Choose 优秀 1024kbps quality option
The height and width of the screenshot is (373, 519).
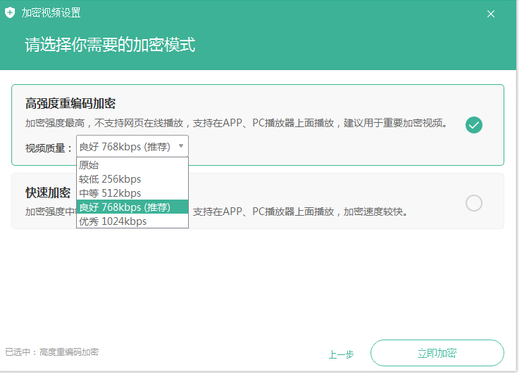(x=132, y=221)
